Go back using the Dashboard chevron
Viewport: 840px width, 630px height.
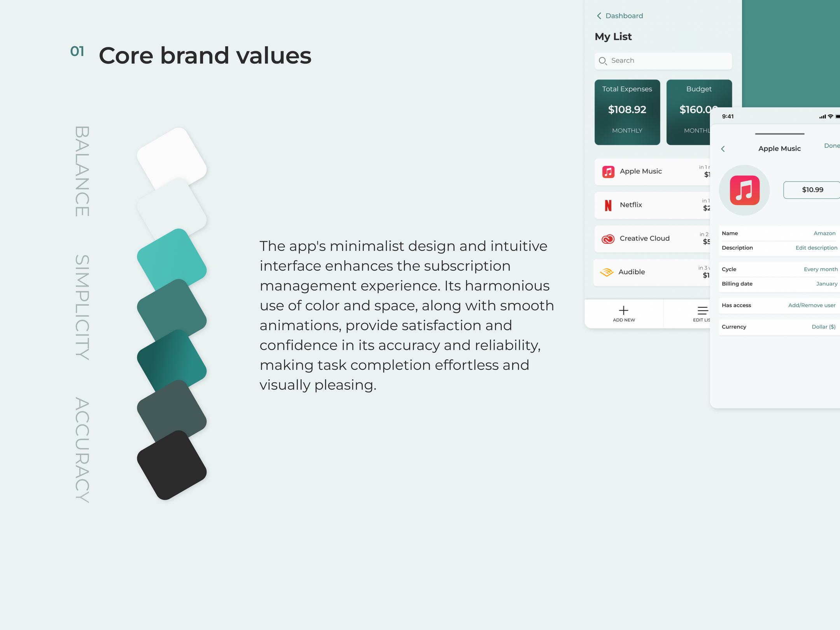[x=599, y=16]
